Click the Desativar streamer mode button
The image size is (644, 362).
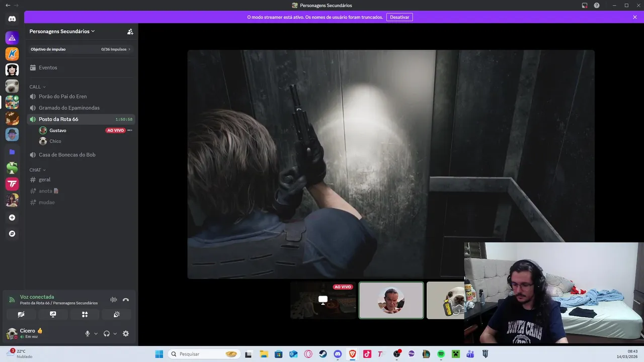click(x=399, y=17)
